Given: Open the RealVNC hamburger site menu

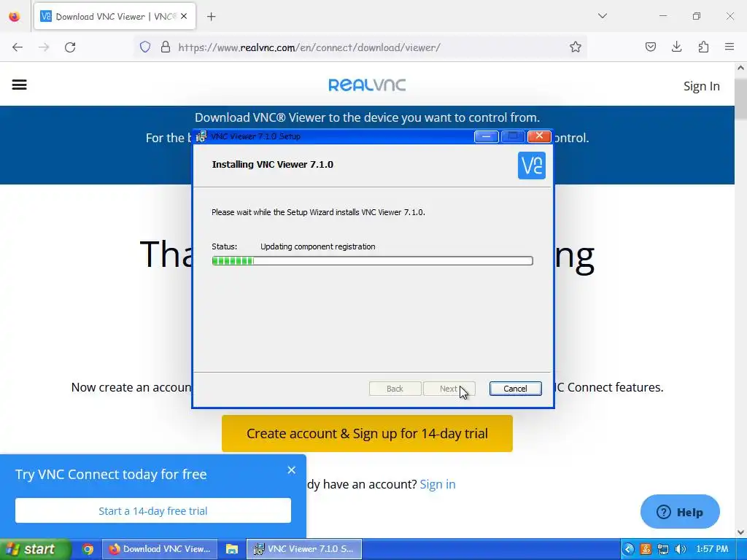Looking at the screenshot, I should tap(20, 85).
